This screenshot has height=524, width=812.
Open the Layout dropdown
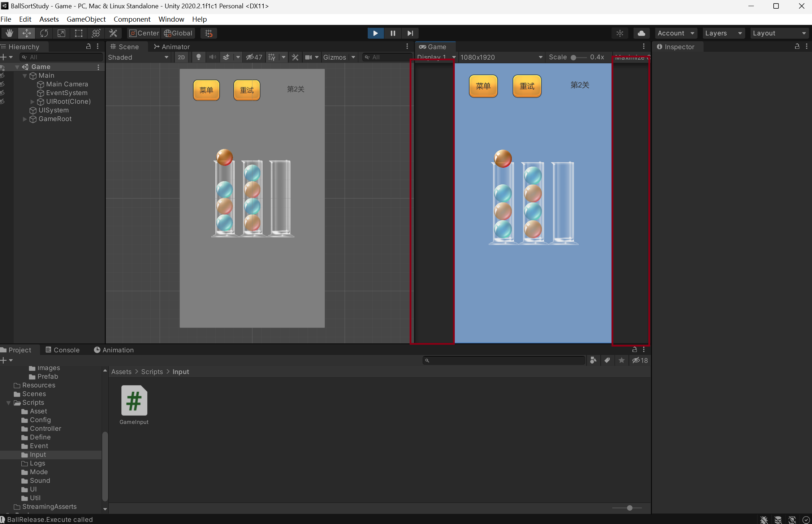pos(779,33)
